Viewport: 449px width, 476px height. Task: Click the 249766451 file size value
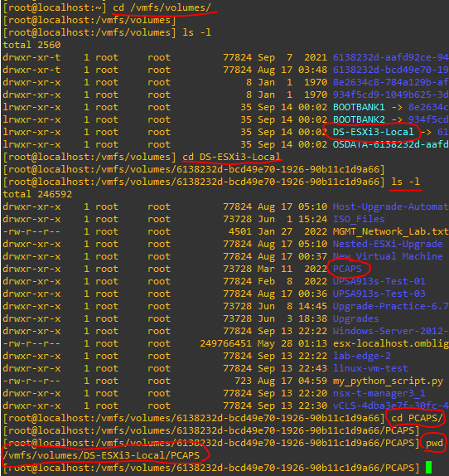[225, 343]
